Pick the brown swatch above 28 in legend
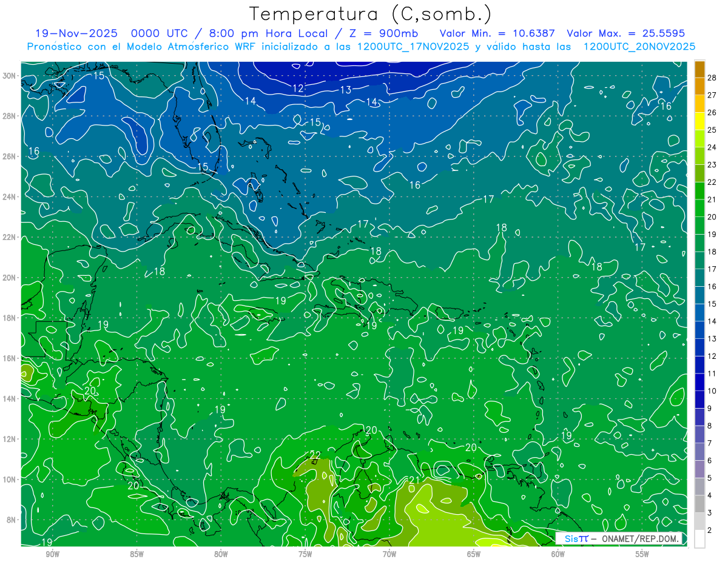This screenshot has height=562, width=728. click(x=699, y=69)
